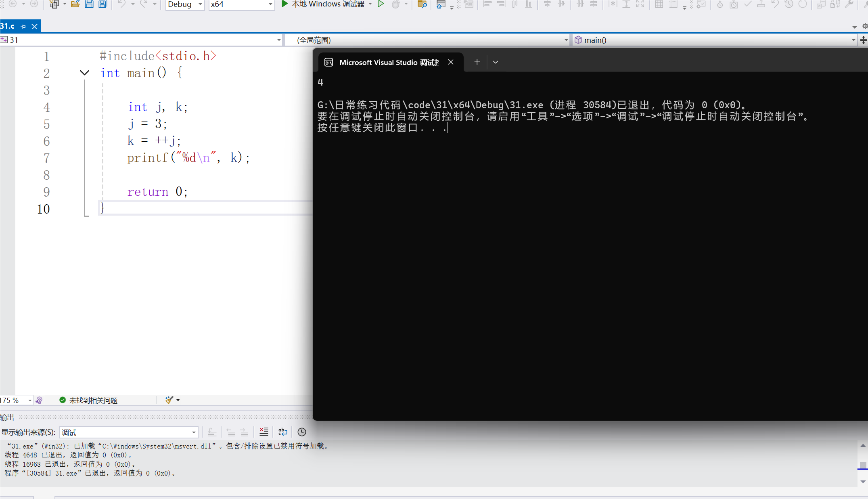
Task: Toggle word wrap in the output panel
Action: 283,432
